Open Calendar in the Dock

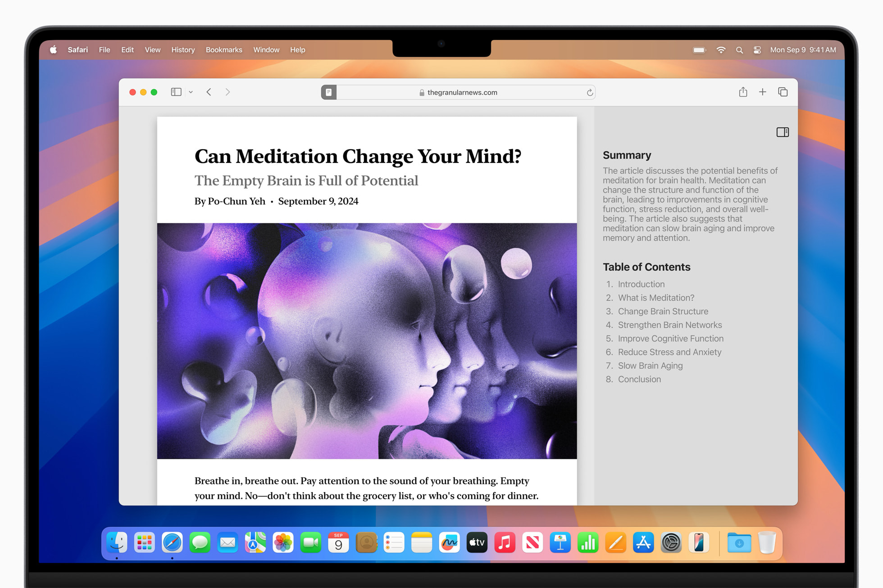pyautogui.click(x=338, y=543)
